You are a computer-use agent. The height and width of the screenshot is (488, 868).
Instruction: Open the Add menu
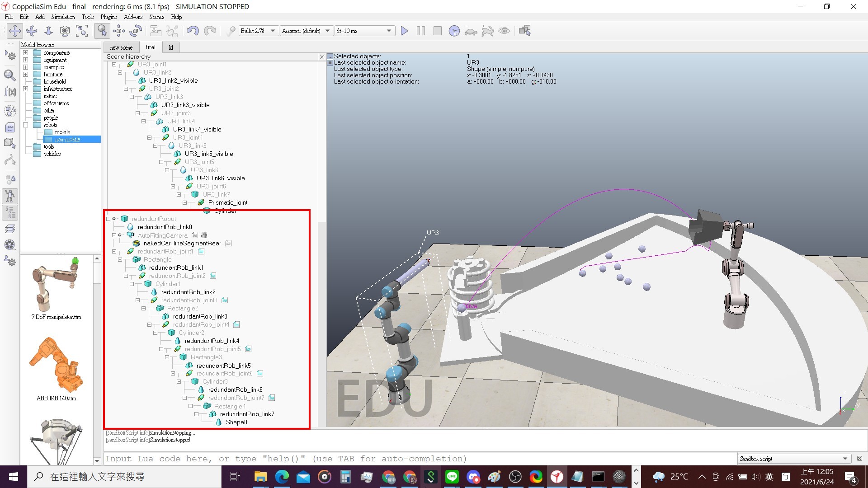click(x=40, y=17)
